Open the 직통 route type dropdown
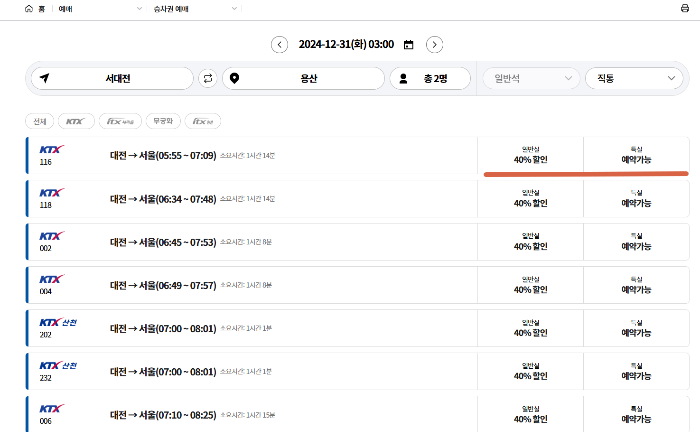This screenshot has width=700, height=432. click(634, 79)
